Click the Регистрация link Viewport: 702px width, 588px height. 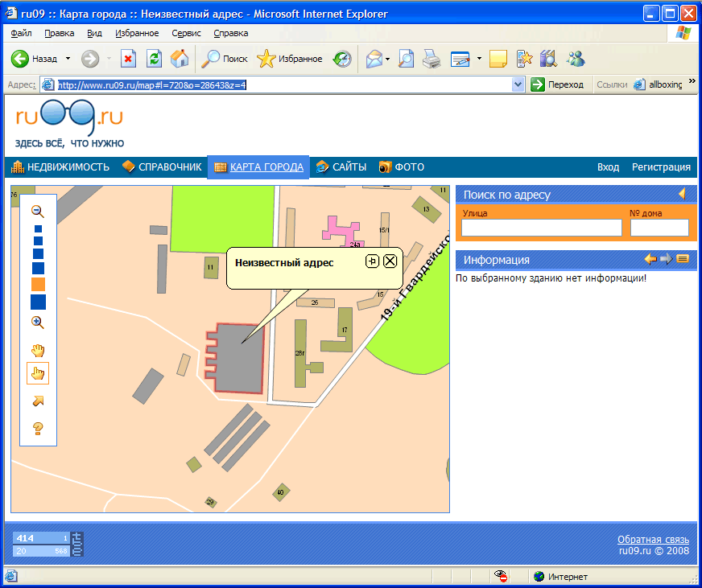pyautogui.click(x=661, y=167)
